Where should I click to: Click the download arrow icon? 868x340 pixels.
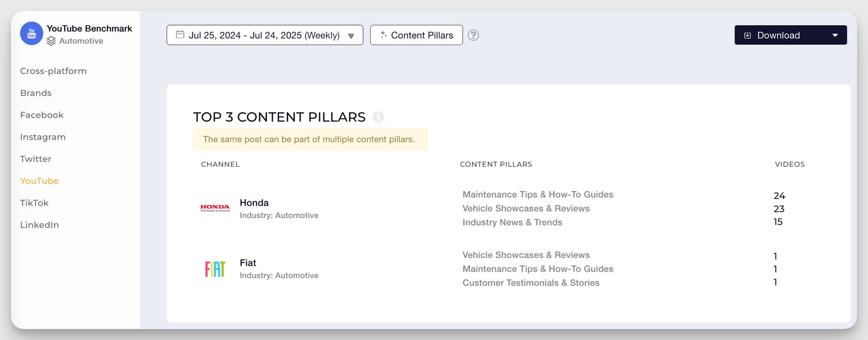(x=748, y=35)
